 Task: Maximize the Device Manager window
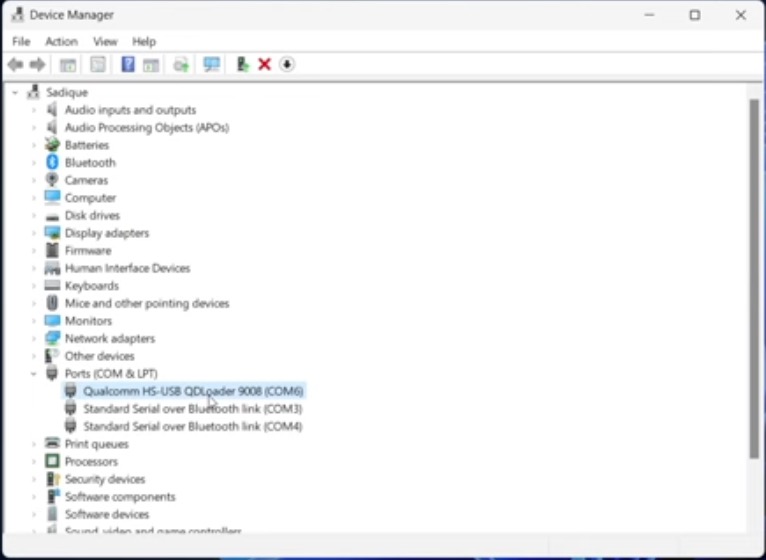[x=695, y=15]
